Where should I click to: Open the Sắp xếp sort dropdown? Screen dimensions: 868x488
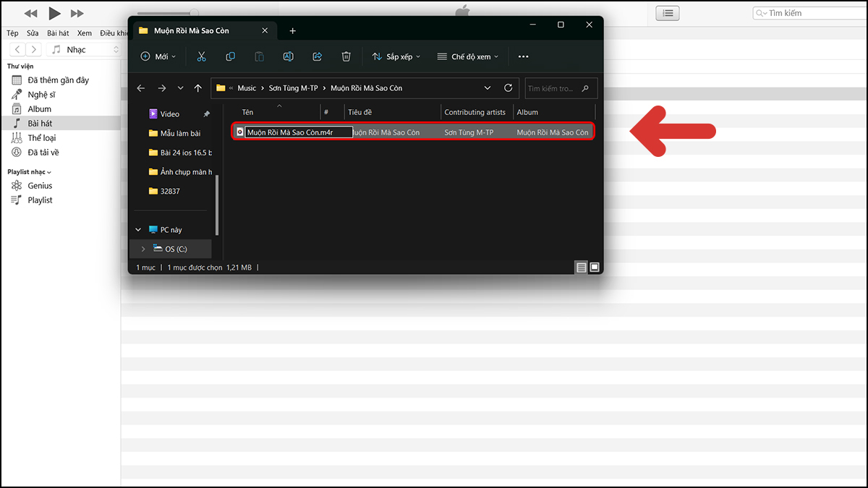(x=396, y=56)
